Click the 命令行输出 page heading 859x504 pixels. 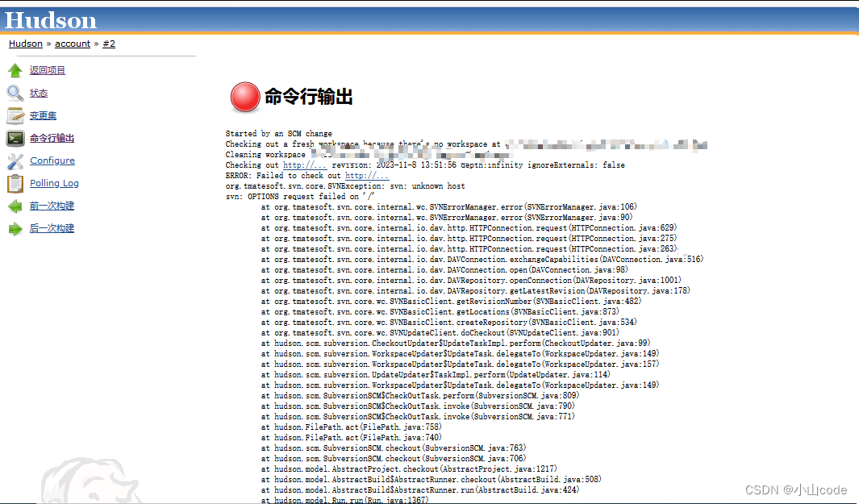coord(308,97)
